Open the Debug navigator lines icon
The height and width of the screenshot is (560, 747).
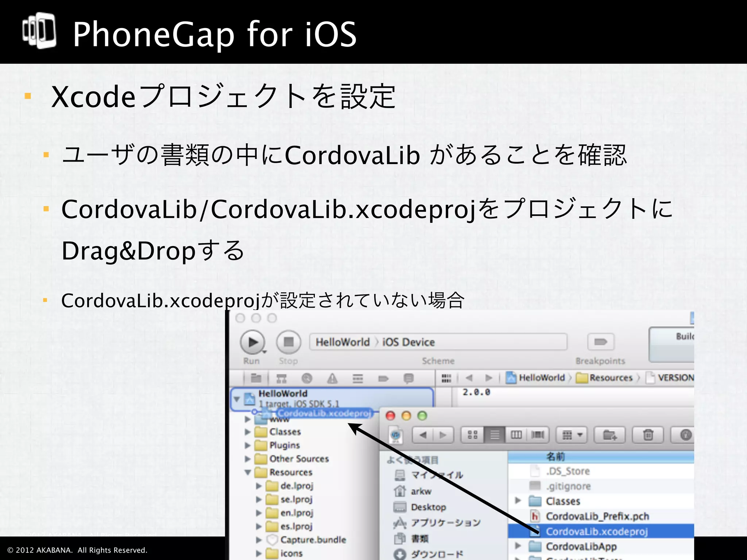358,378
